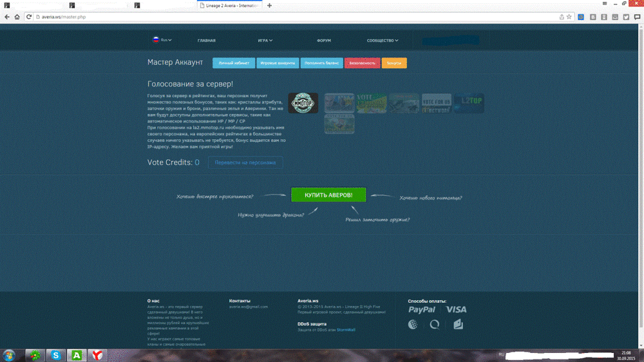Expand the СООБЩЕСТВО menu dropdown
The image size is (644, 362).
(x=383, y=41)
